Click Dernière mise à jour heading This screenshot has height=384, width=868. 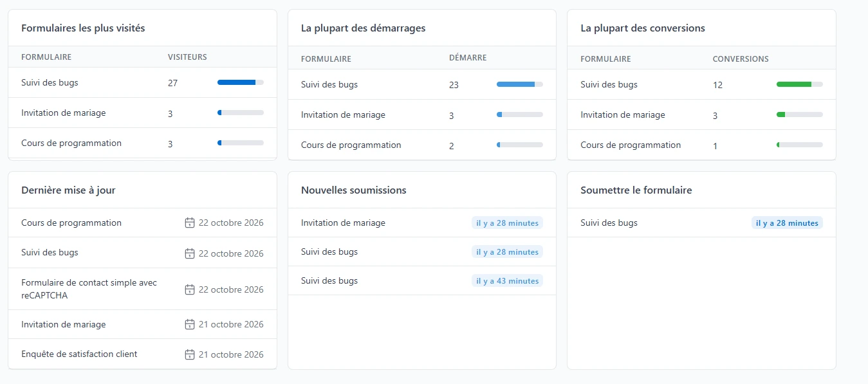click(x=68, y=190)
